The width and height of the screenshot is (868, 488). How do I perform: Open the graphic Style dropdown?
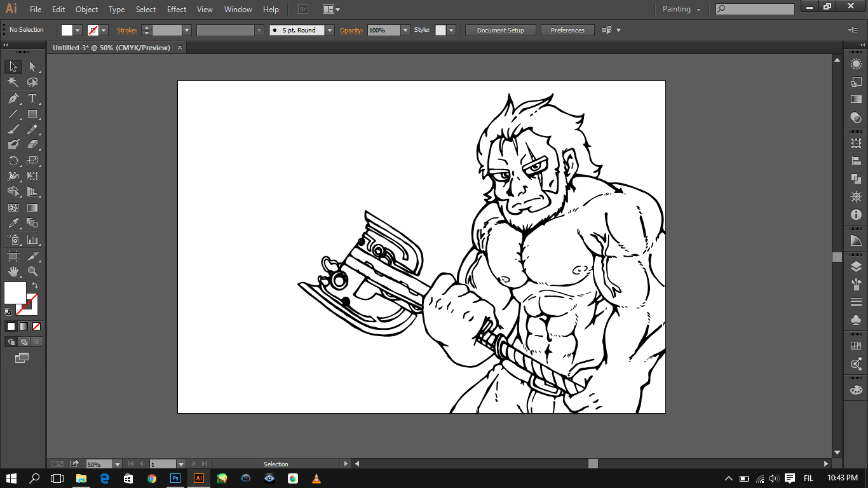coord(451,30)
